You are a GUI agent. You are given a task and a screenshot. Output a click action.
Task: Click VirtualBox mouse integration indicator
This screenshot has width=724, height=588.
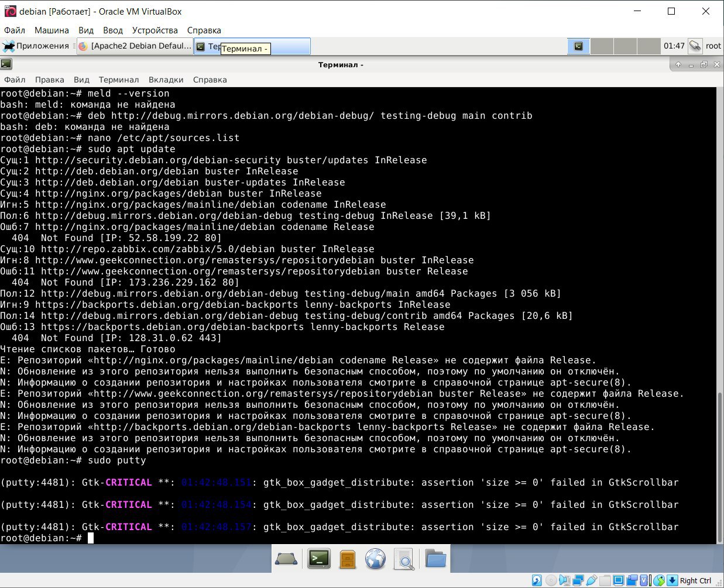click(659, 580)
